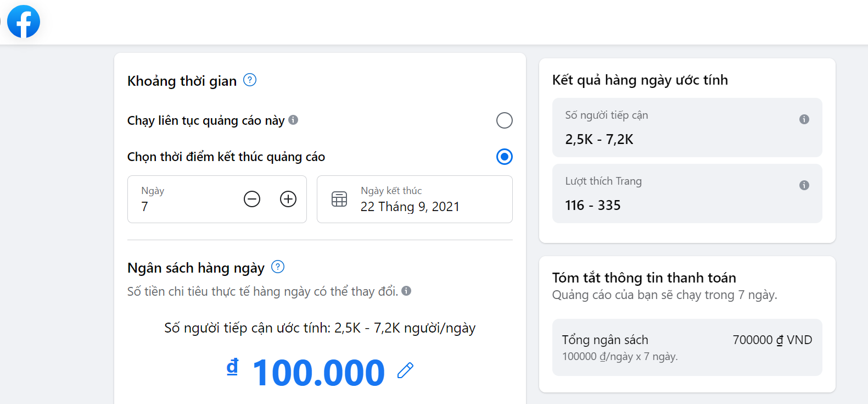Open the calendar icon for end date
This screenshot has height=404, width=868.
pos(339,199)
